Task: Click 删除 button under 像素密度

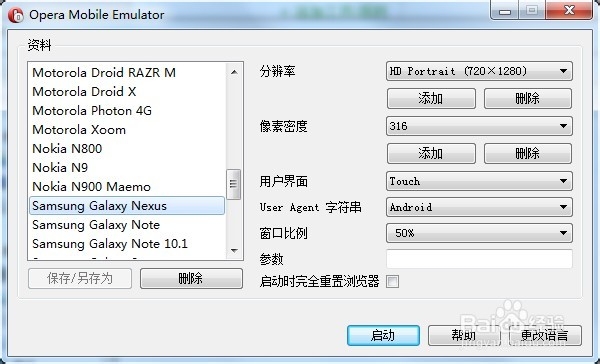Action: point(528,153)
